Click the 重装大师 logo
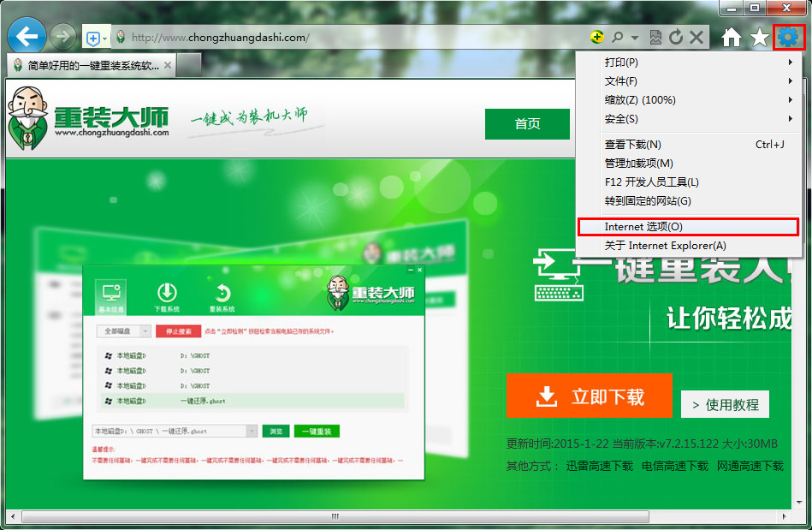 coord(88,119)
